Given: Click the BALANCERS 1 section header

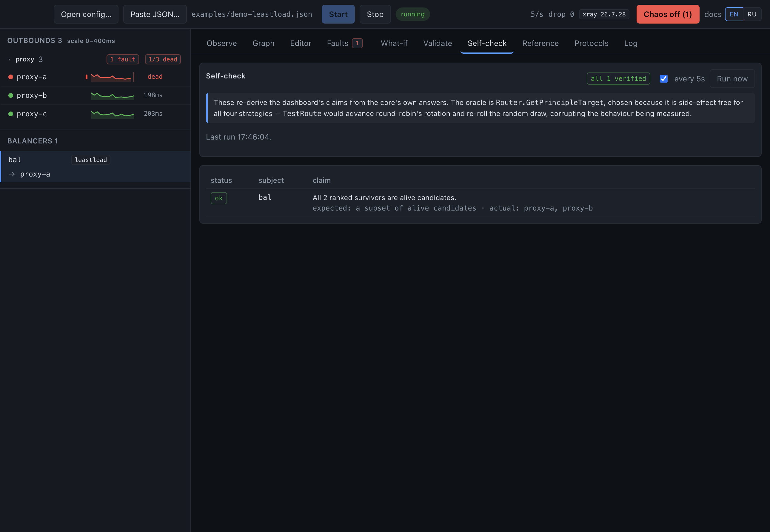Looking at the screenshot, I should (33, 141).
